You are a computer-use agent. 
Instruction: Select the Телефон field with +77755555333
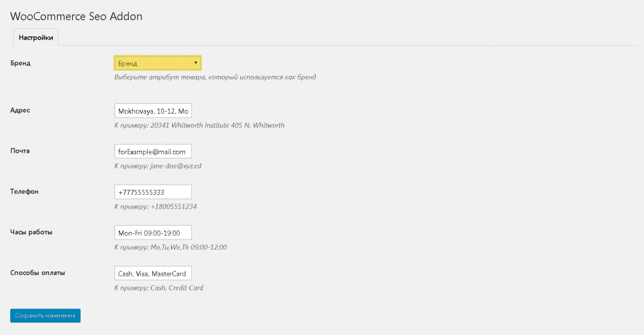(153, 192)
